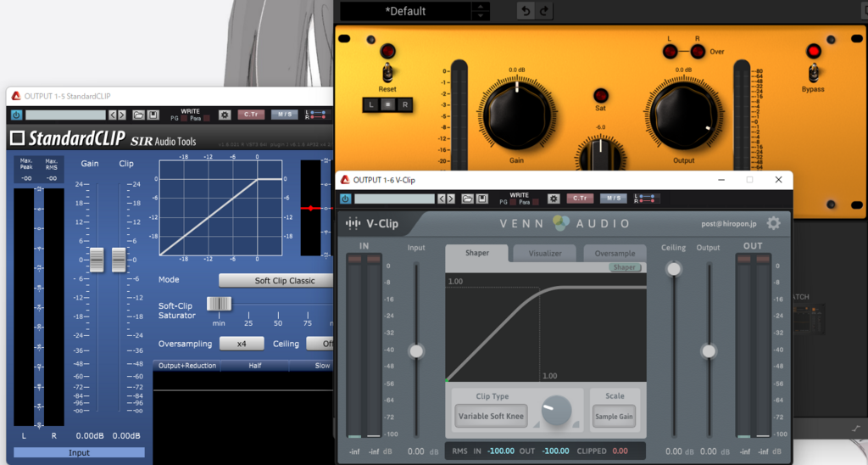Switch to Shaper tab in V-Clip
Screen dimensions: 868x465
pyautogui.click(x=476, y=253)
